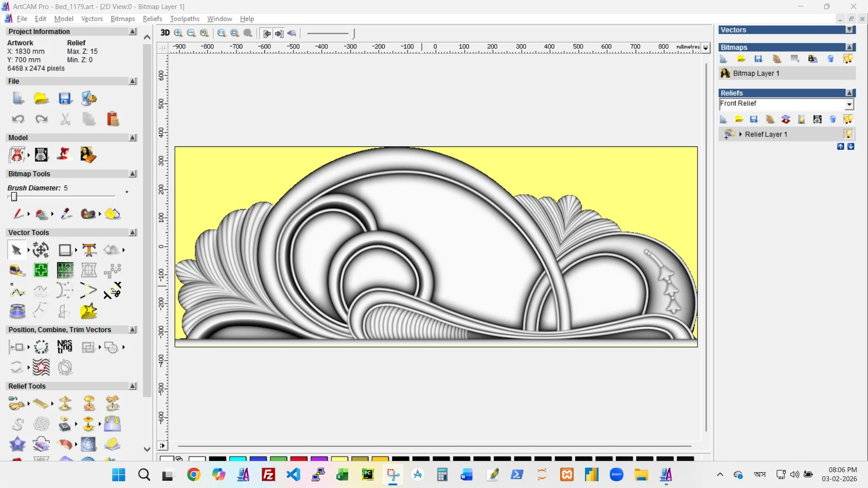Click the Save file icon
This screenshot has width=868, height=488.
pos(65,99)
